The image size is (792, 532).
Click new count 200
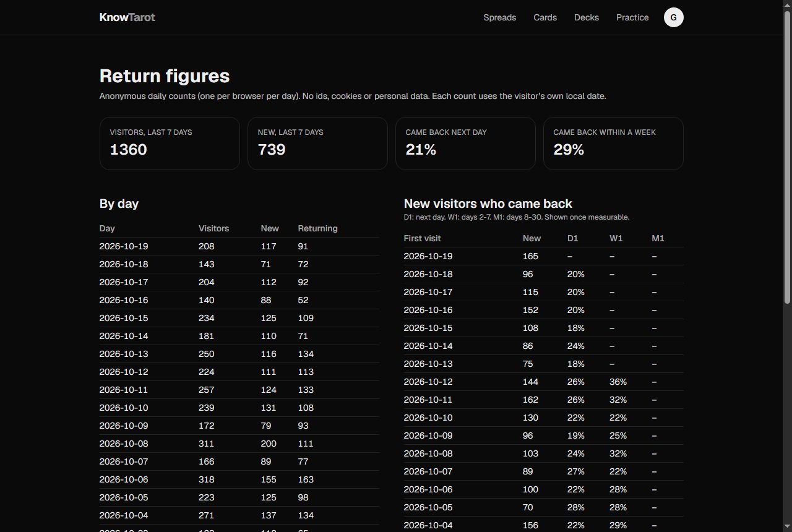click(269, 444)
